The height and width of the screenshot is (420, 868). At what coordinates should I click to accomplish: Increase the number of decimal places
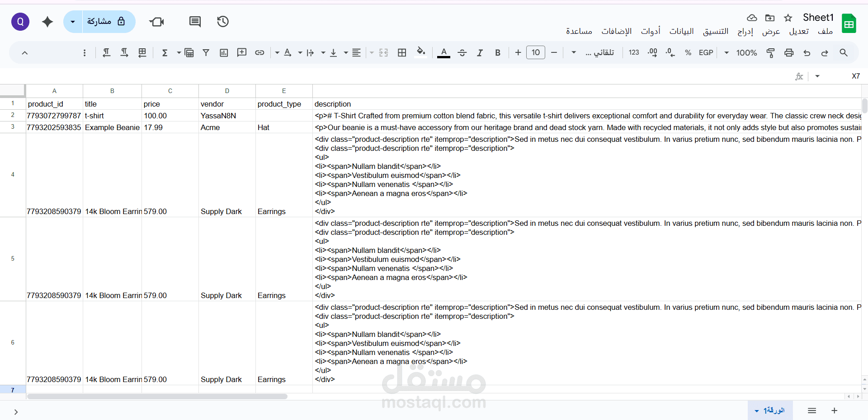coord(652,53)
